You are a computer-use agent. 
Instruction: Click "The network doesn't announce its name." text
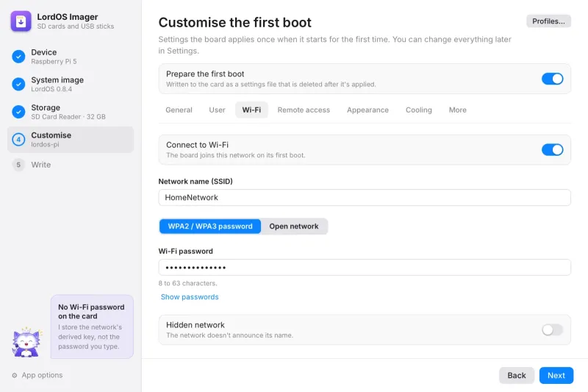click(x=229, y=335)
